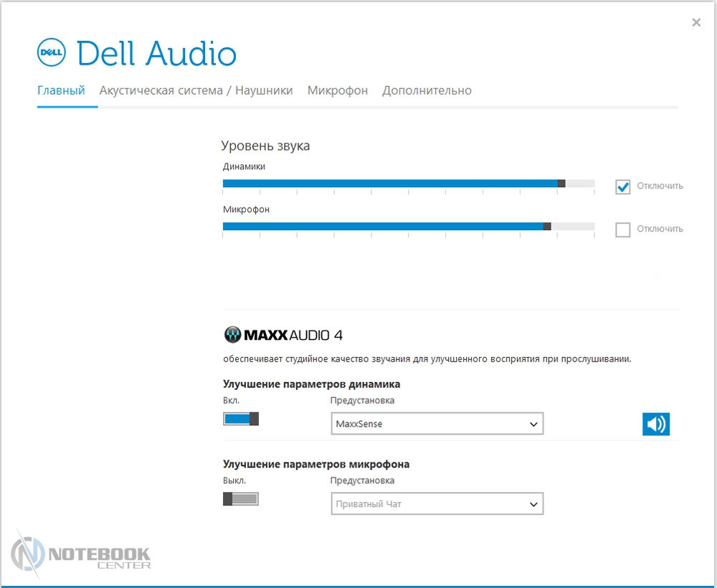Open the MaxxSense preset dropdown
The image size is (717, 588).
click(437, 424)
